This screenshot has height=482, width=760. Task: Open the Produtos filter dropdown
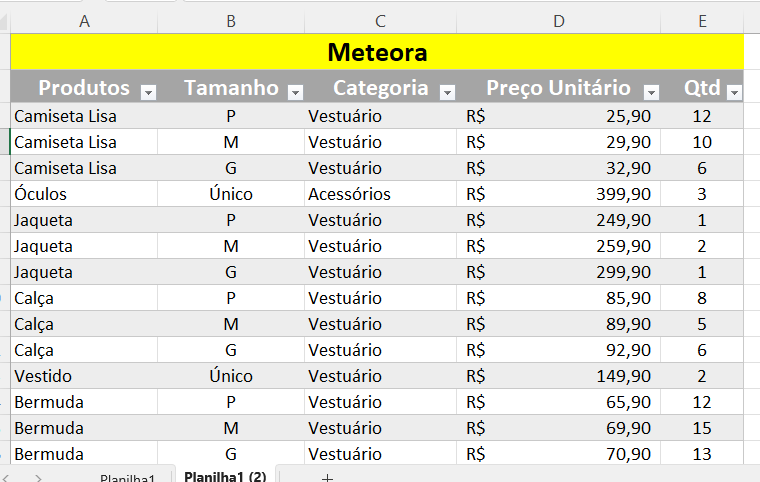[149, 92]
